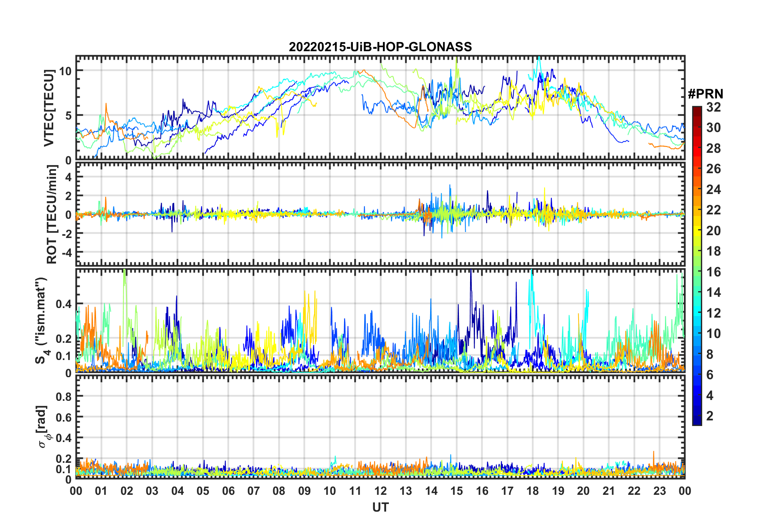Click the S4 ("ism.mat") y-axis label

click(x=41, y=321)
